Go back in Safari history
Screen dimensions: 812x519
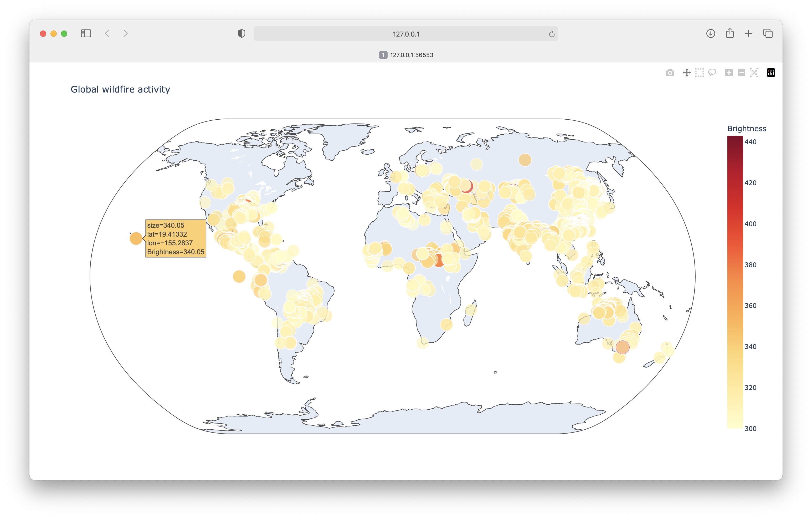(107, 33)
